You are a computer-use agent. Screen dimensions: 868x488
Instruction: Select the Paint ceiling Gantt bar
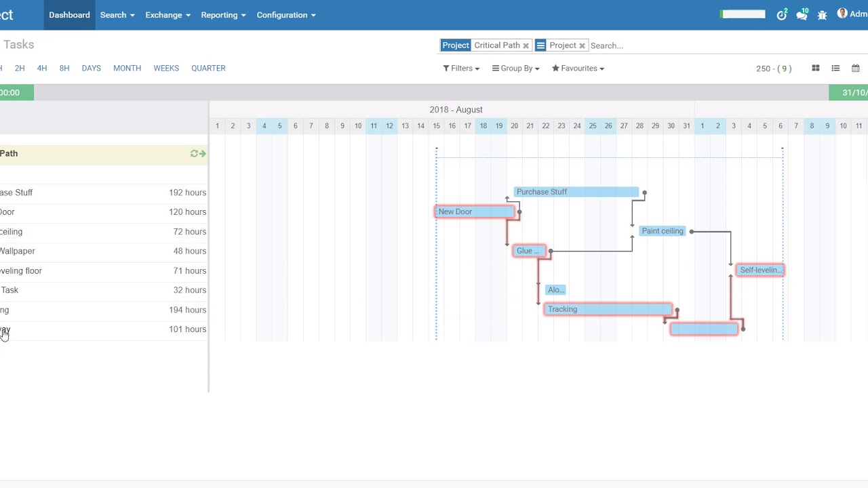[x=663, y=231]
